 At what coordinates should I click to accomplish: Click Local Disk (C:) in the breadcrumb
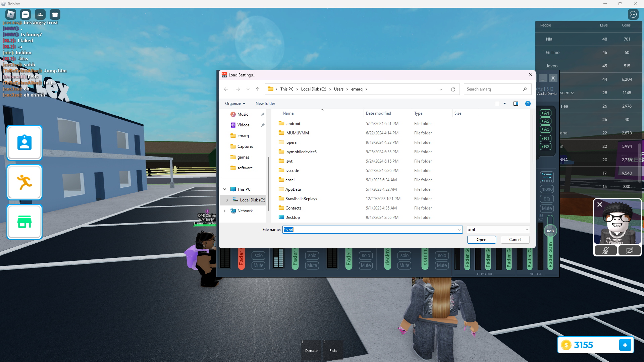(314, 89)
